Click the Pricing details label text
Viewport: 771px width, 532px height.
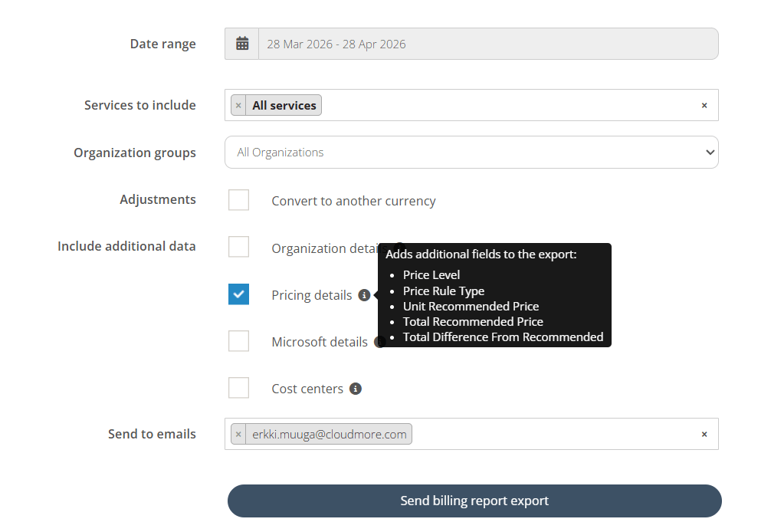click(x=312, y=295)
